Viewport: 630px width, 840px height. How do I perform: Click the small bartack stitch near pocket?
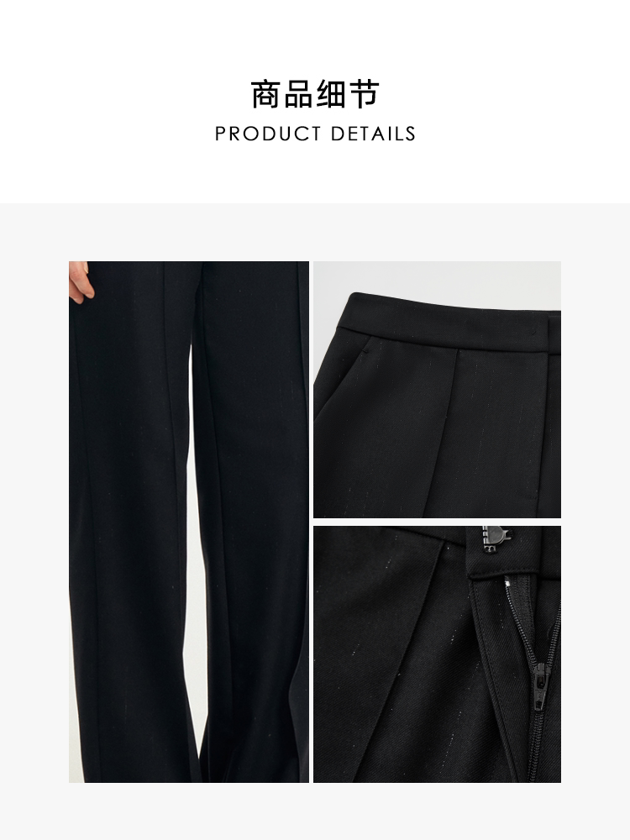click(366, 351)
